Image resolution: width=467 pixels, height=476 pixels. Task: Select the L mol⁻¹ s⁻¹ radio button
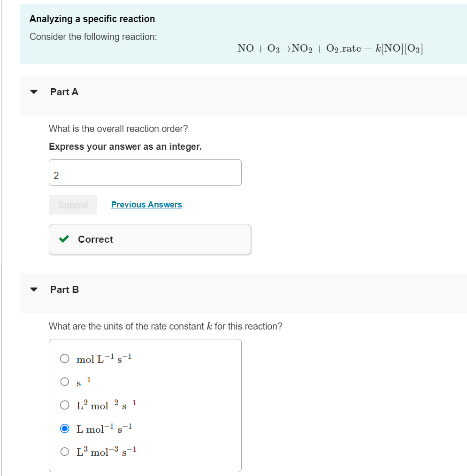click(65, 429)
